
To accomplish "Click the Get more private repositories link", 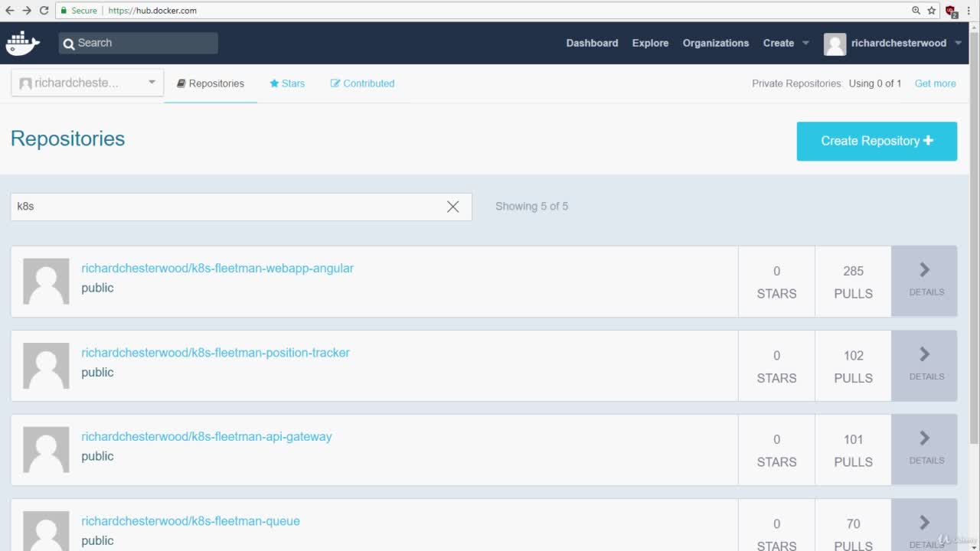I will coord(935,83).
